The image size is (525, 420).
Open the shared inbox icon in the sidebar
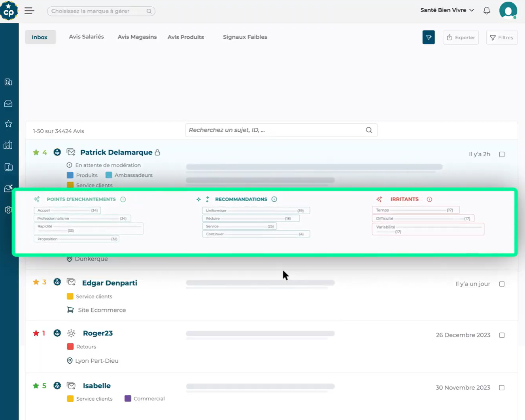point(8,188)
